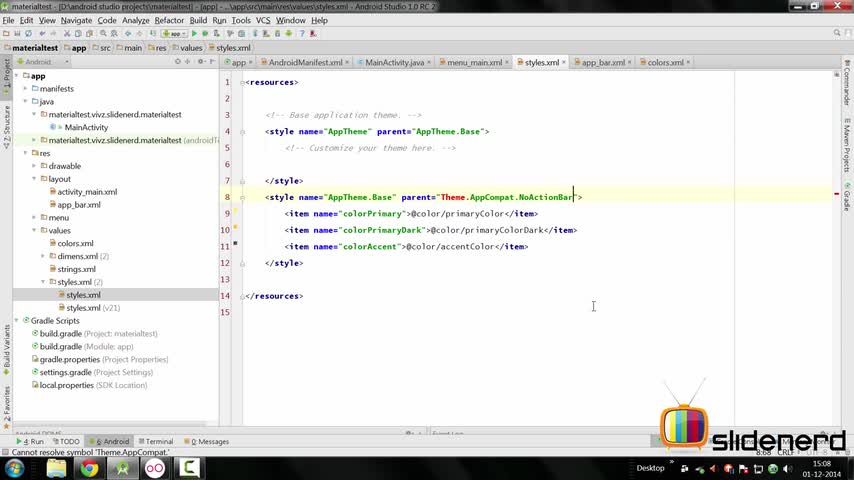
Task: Click the green Run app button
Action: (194, 33)
